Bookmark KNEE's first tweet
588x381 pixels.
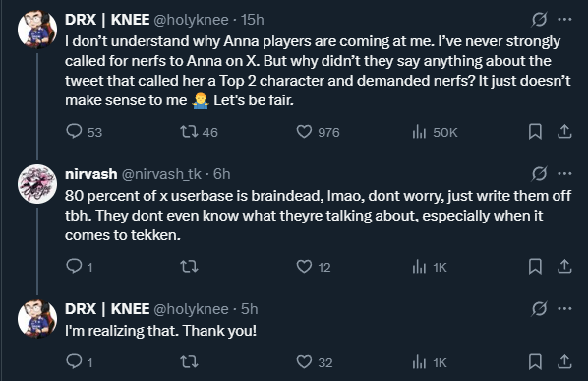coord(535,132)
